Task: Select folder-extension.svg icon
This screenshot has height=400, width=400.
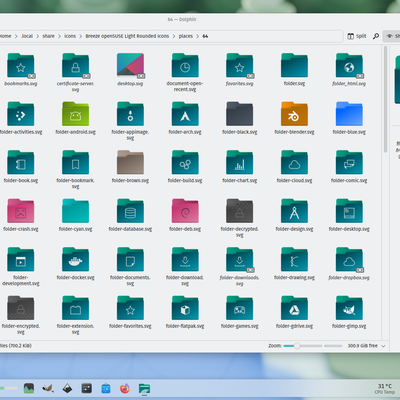Action: point(76,308)
